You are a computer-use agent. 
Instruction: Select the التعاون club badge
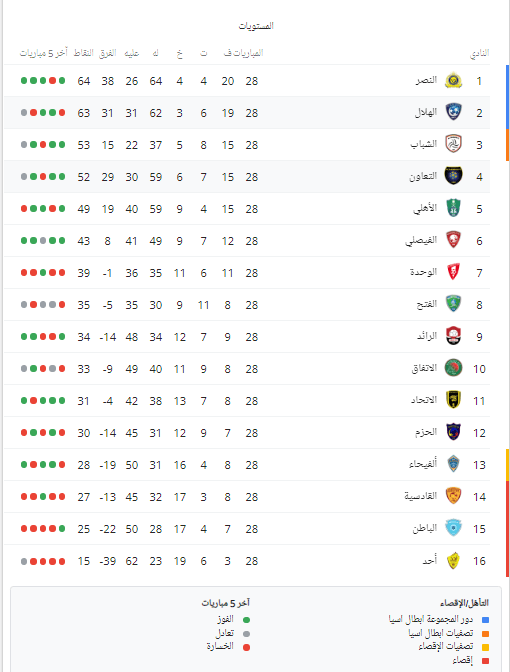[453, 177]
